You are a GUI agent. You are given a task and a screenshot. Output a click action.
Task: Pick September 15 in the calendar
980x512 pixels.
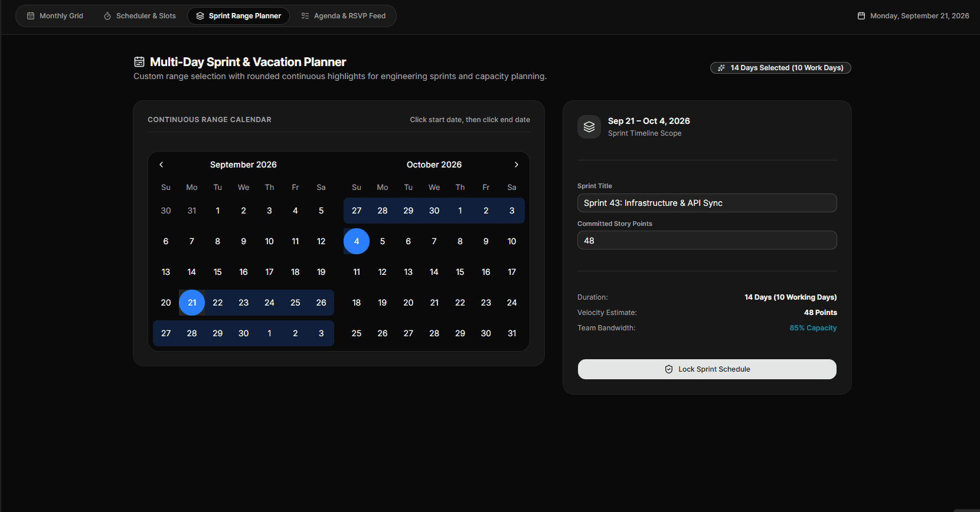point(218,272)
